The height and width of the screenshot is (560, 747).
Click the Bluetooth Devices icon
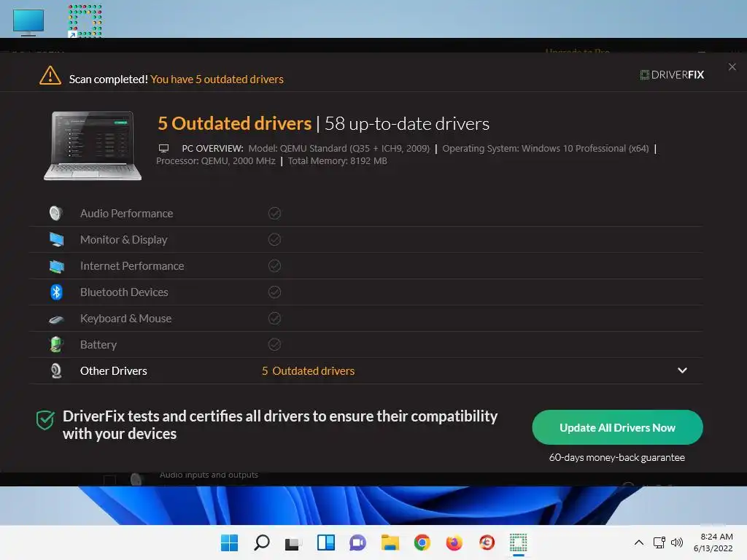[x=56, y=292]
